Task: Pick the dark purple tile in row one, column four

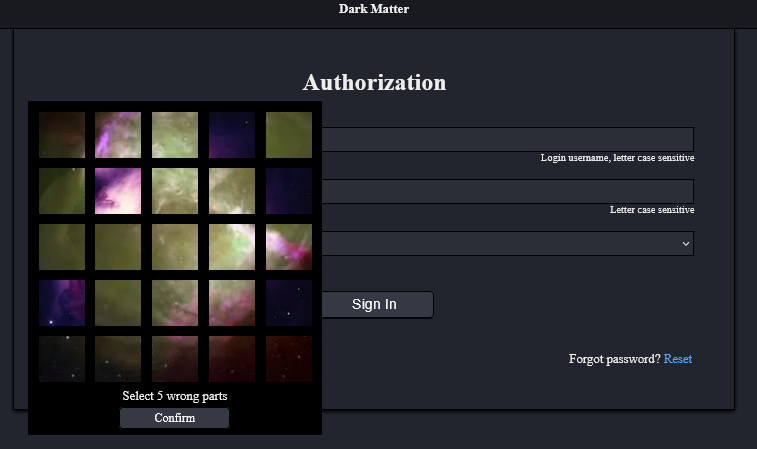Action: [232, 134]
